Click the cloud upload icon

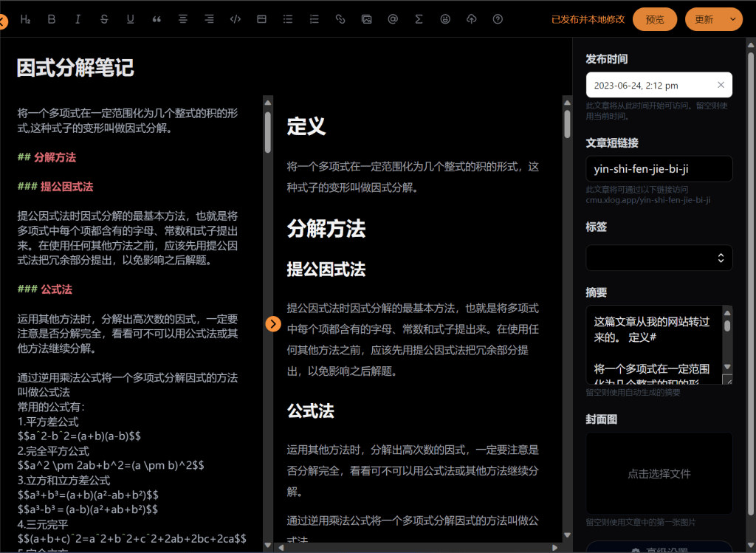coord(472,19)
